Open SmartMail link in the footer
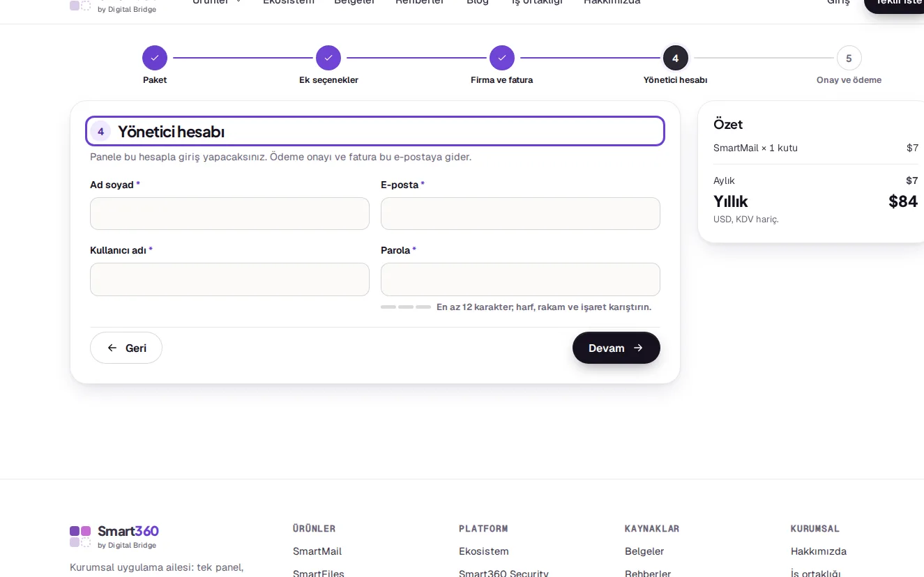Viewport: 924px width, 577px height. coord(317,551)
